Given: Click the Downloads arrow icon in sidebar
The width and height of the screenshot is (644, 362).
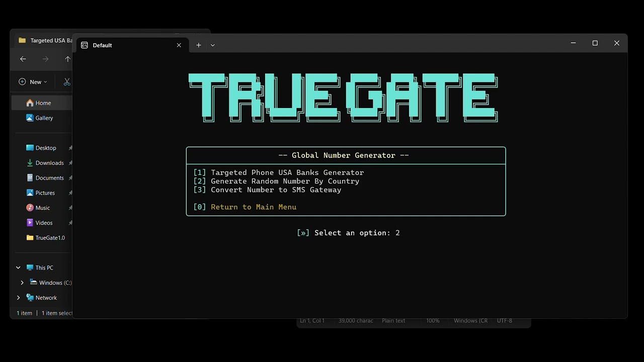Looking at the screenshot, I should coord(30,163).
